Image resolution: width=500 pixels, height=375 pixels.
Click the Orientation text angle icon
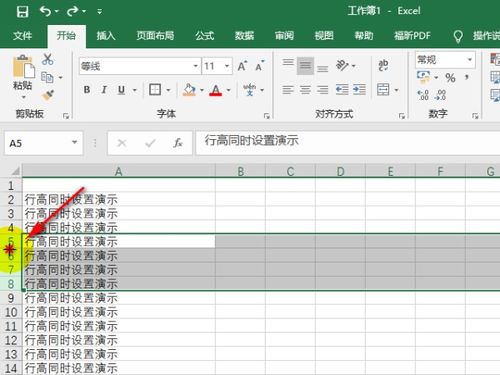(342, 65)
